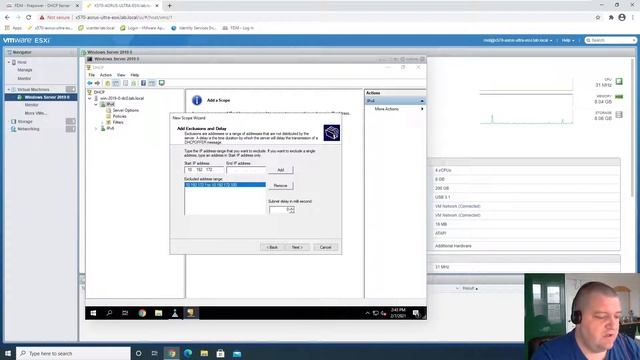Reload the browser page

click(x=29, y=18)
